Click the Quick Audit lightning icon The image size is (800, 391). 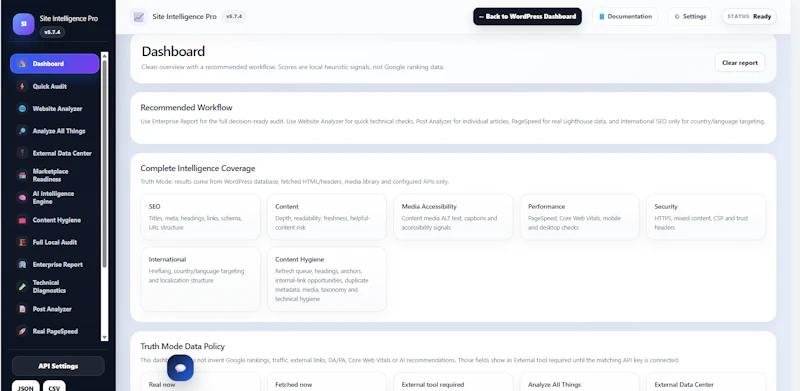point(22,86)
